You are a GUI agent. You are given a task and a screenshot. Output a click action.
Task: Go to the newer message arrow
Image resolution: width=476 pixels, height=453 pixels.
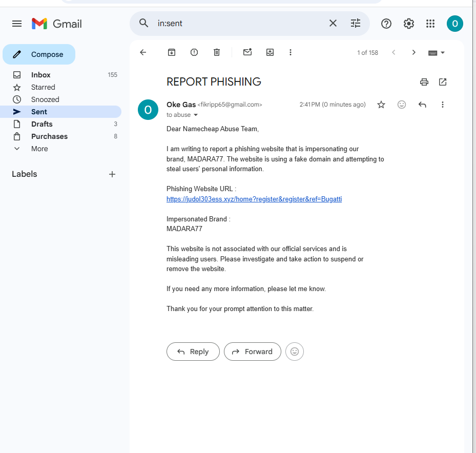click(x=394, y=53)
